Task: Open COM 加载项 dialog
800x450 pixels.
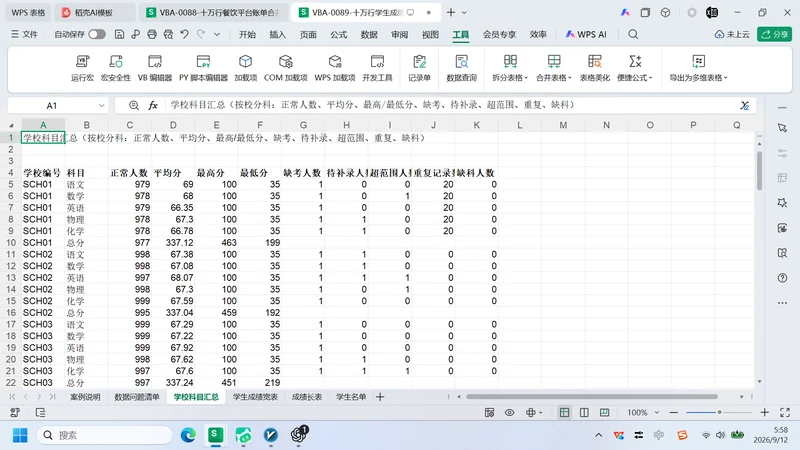Action: click(285, 68)
